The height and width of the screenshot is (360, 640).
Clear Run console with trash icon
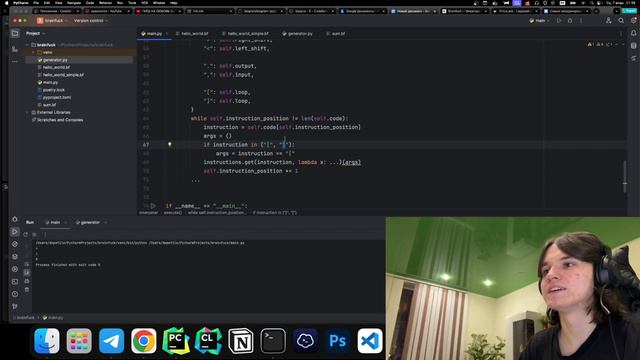click(27, 290)
